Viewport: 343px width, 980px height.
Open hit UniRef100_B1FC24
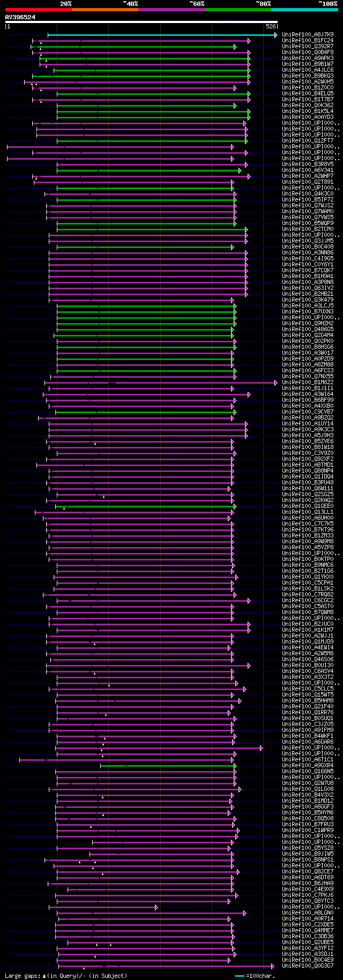(308, 41)
